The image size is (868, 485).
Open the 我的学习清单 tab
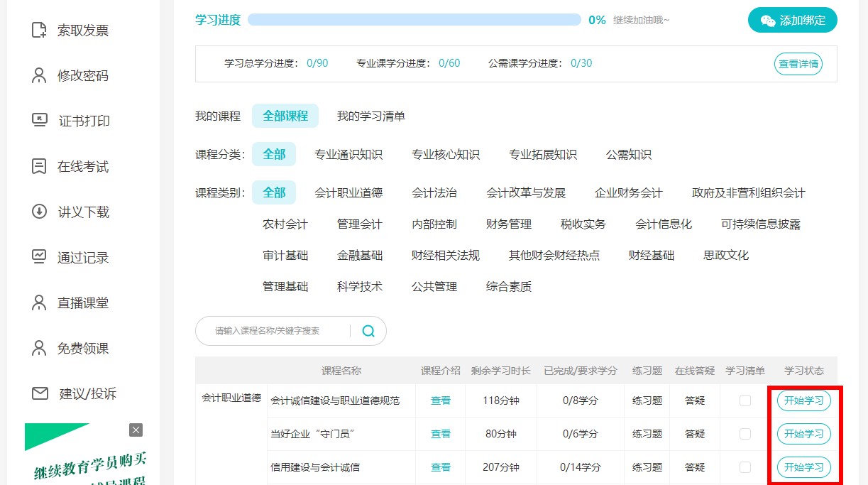[370, 116]
